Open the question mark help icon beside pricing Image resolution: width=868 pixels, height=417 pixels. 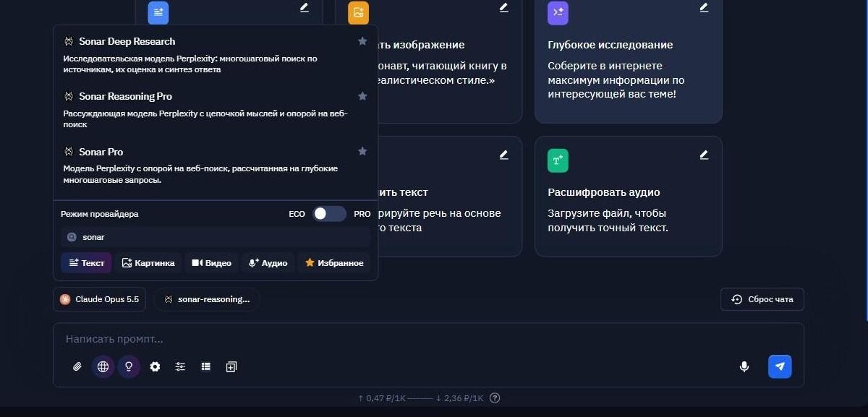pyautogui.click(x=495, y=398)
